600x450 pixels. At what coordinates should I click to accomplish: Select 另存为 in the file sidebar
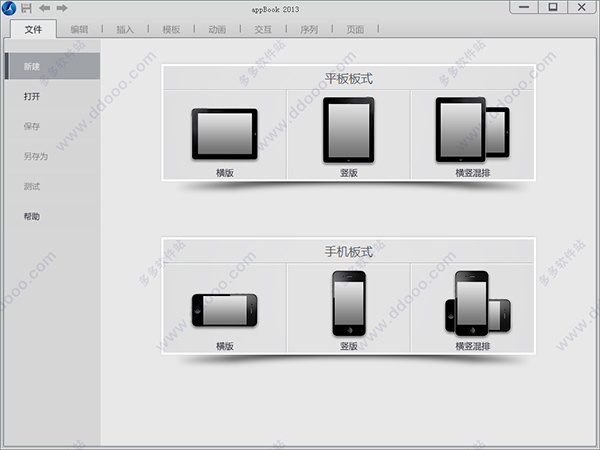coord(36,156)
